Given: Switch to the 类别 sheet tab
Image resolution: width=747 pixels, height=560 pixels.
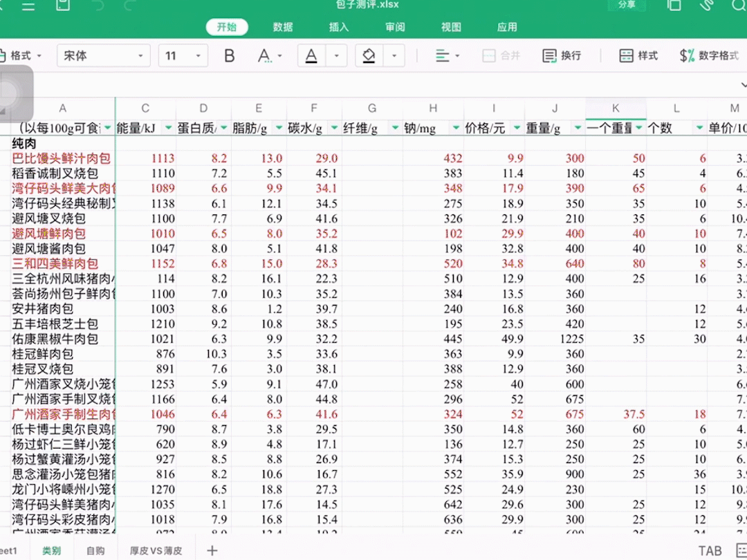Looking at the screenshot, I should point(51,551).
